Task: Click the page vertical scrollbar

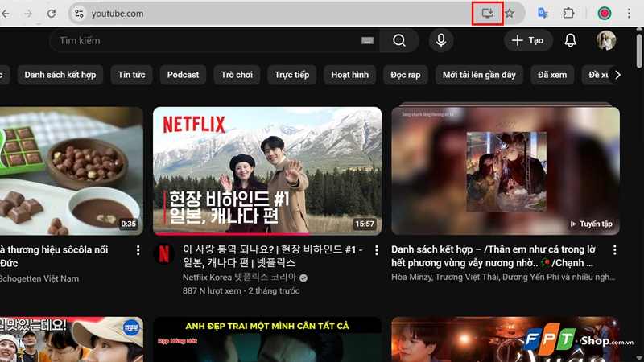Action: pos(638,51)
